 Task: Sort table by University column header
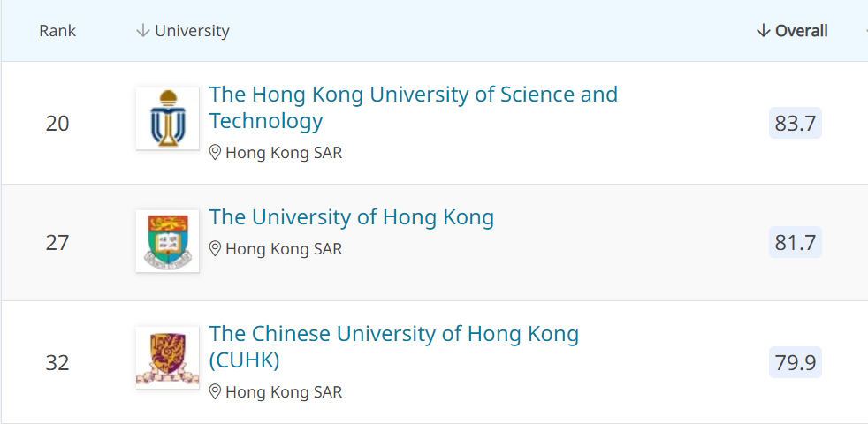[x=192, y=31]
